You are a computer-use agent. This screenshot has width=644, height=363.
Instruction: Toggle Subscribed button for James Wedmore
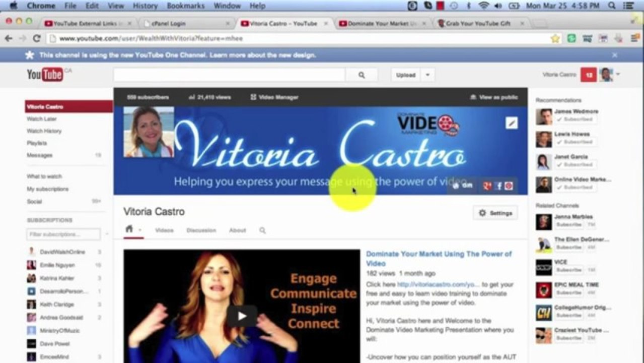[x=576, y=120]
